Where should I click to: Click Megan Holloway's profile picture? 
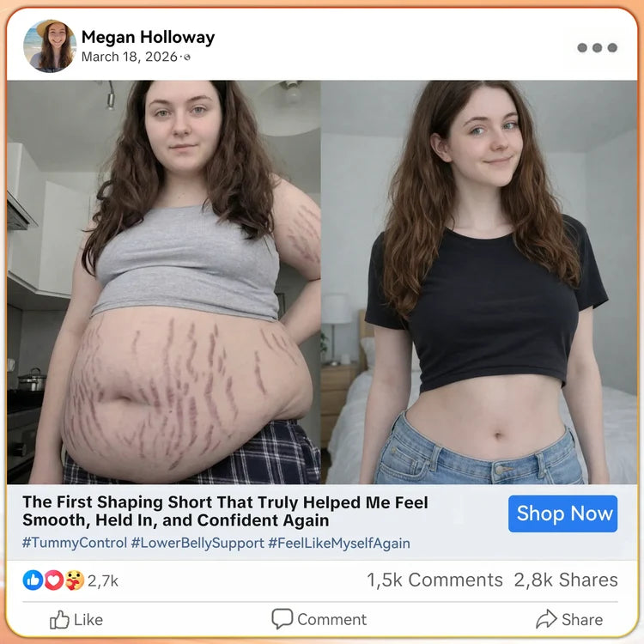click(50, 46)
